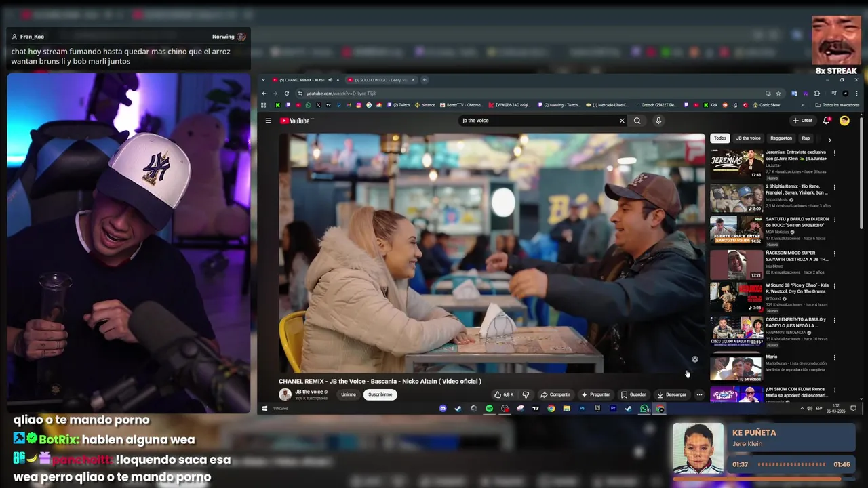The height and width of the screenshot is (488, 868).
Task: Click "Ver lista de reproducción completa"
Action: tap(795, 369)
